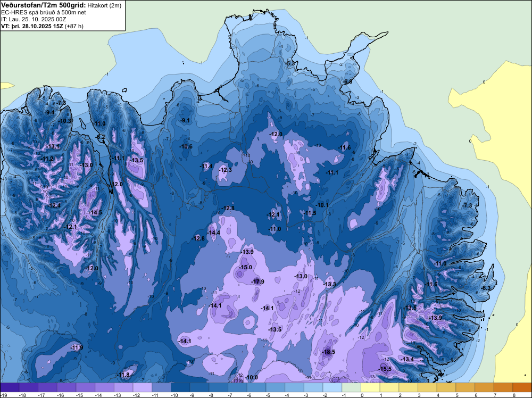Screen dimensions: 532x398
Task: Click the -9.1 temperature label
Action: [x=185, y=120]
